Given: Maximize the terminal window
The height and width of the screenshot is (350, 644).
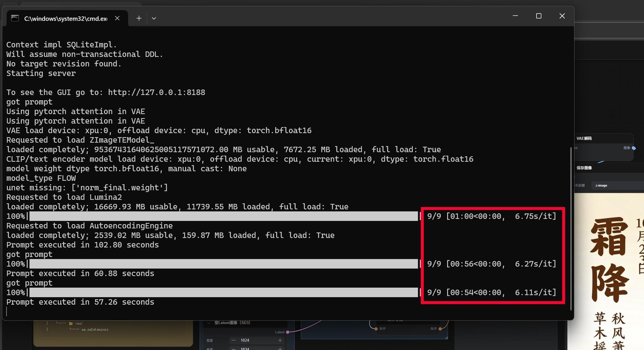Looking at the screenshot, I should coord(539,16).
